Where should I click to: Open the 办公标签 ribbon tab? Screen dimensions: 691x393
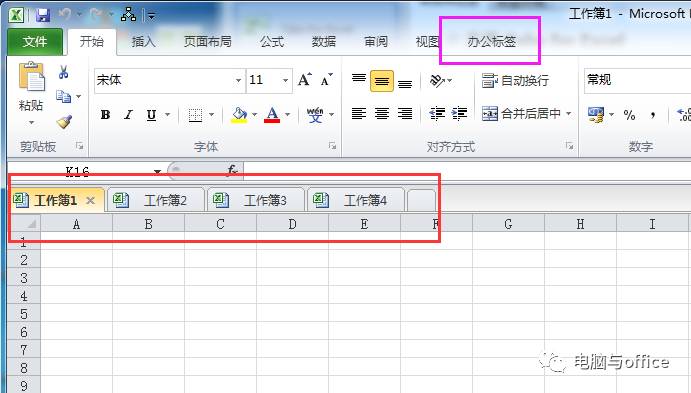click(491, 42)
